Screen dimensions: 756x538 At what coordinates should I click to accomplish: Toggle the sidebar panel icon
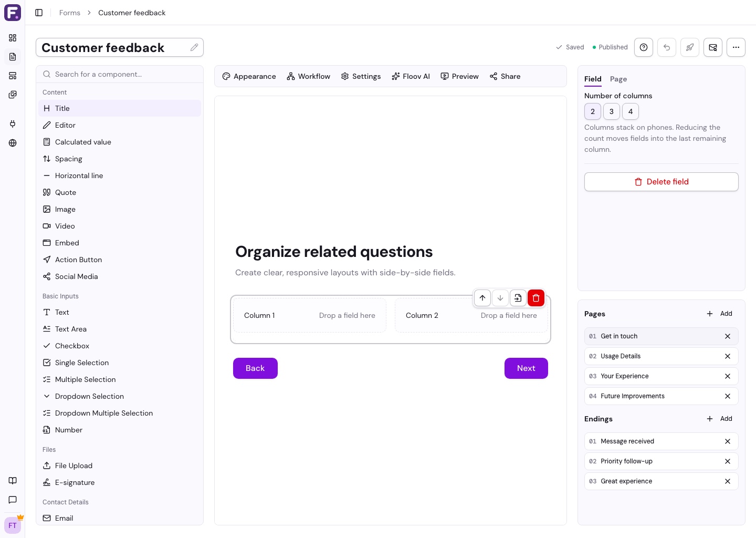click(x=39, y=13)
